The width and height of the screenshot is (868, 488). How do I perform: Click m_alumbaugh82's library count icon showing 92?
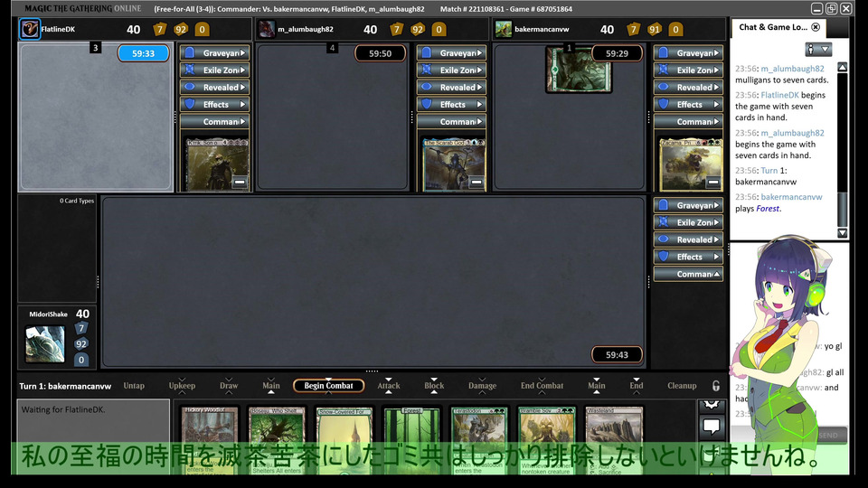pos(418,29)
